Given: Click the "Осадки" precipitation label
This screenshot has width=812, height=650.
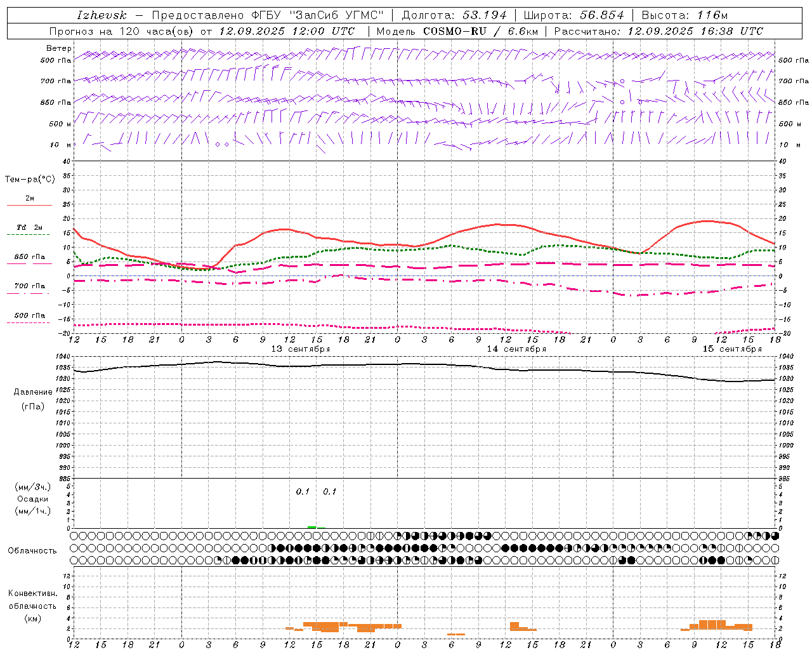Looking at the screenshot, I should point(32,499).
